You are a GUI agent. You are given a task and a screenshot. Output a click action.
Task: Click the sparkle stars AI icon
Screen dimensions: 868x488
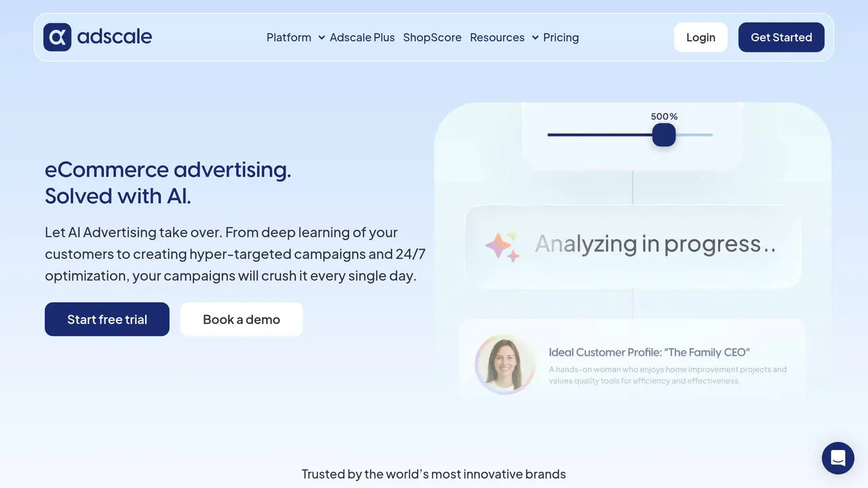502,246
